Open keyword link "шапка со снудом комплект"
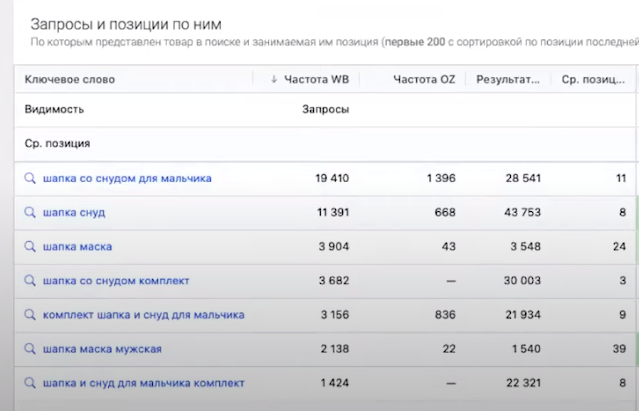Image resolution: width=639 pixels, height=411 pixels. [116, 281]
